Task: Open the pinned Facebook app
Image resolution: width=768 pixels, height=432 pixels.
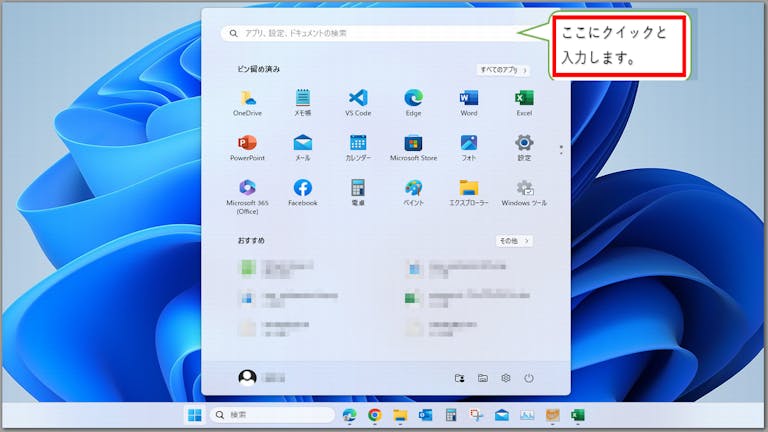Action: click(x=303, y=193)
